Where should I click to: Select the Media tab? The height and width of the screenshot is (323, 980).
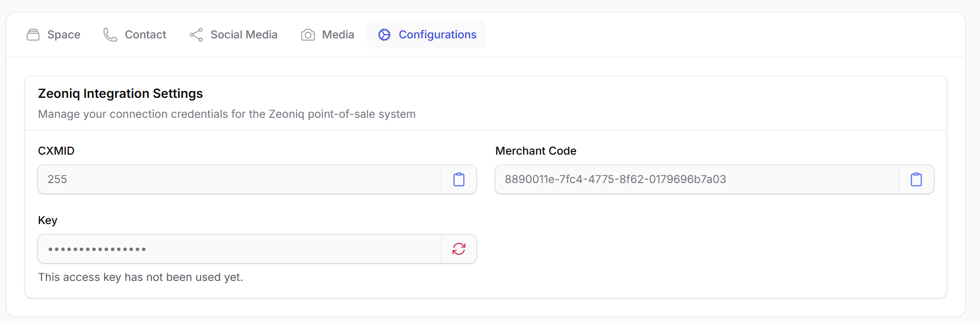click(x=328, y=35)
